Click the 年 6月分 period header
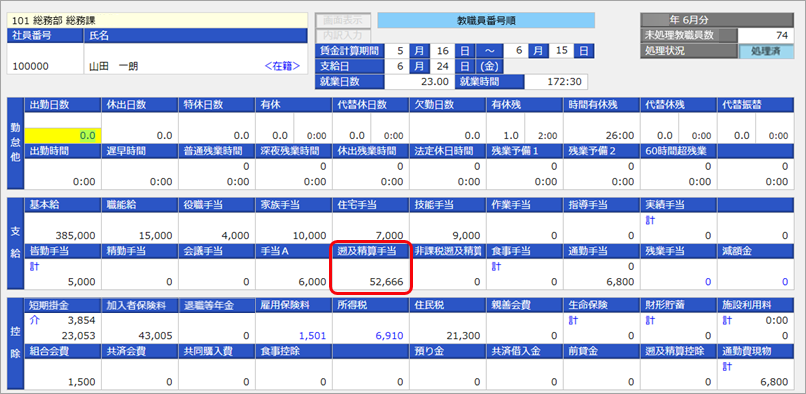 click(x=717, y=21)
